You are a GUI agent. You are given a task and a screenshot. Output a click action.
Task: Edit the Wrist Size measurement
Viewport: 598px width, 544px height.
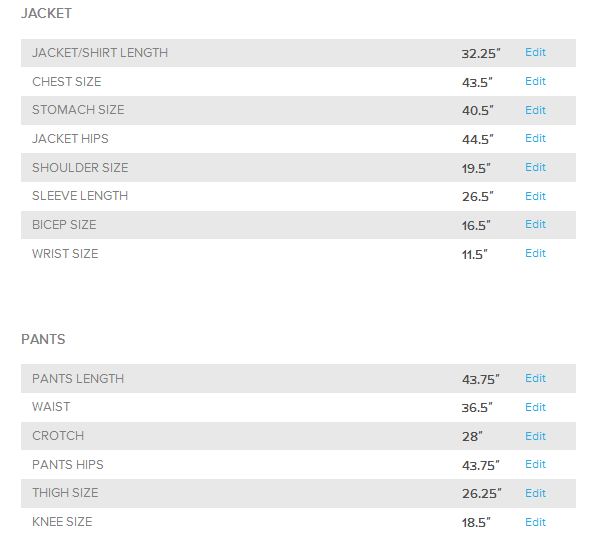(535, 253)
